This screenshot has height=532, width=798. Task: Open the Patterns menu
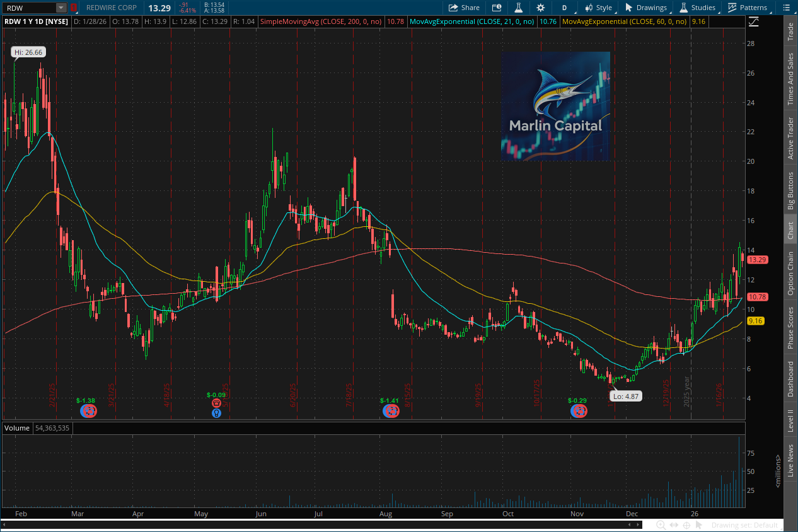click(748, 8)
